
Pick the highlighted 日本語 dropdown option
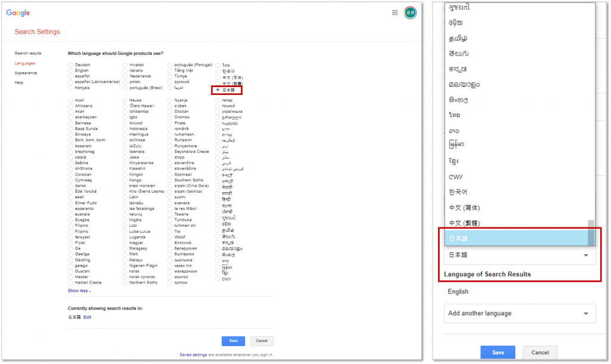pos(517,238)
